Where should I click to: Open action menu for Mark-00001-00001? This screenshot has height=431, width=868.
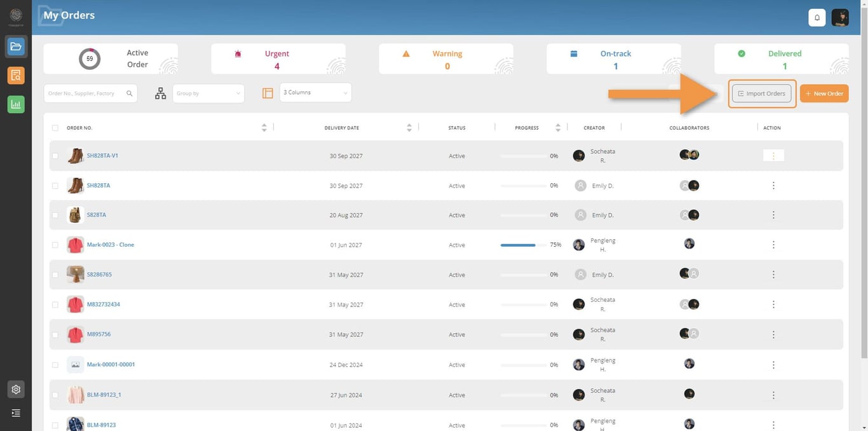(x=773, y=365)
